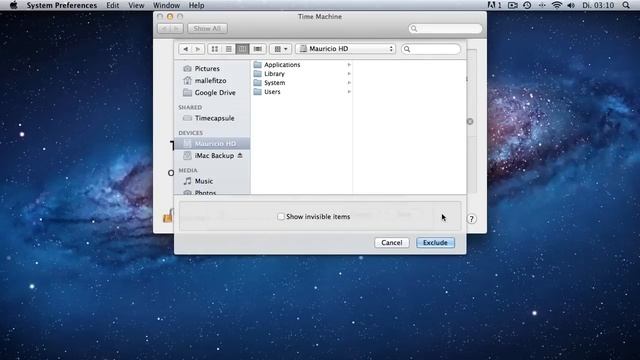Open the Mauricio HD location popup

click(345, 49)
